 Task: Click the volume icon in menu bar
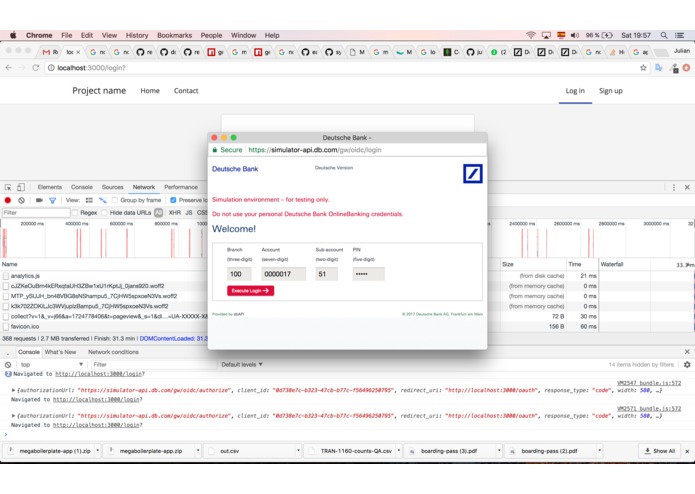click(575, 35)
